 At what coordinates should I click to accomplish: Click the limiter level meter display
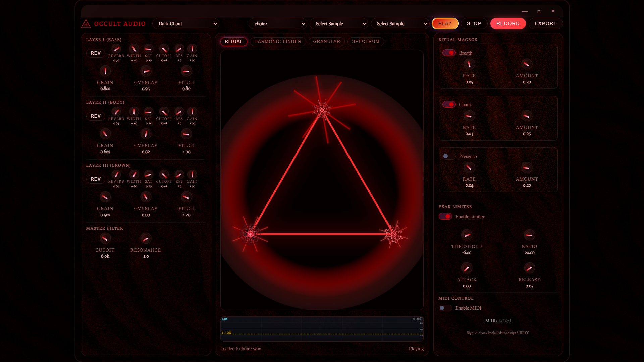pos(321,328)
